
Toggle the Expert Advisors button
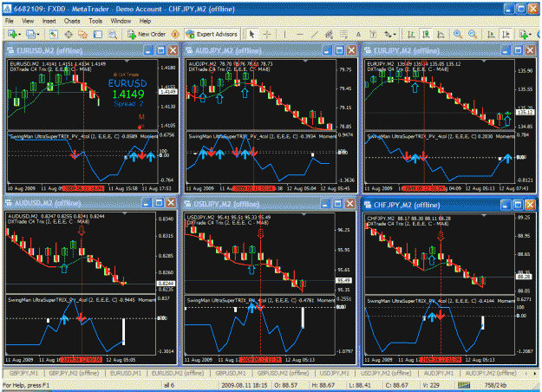point(212,34)
